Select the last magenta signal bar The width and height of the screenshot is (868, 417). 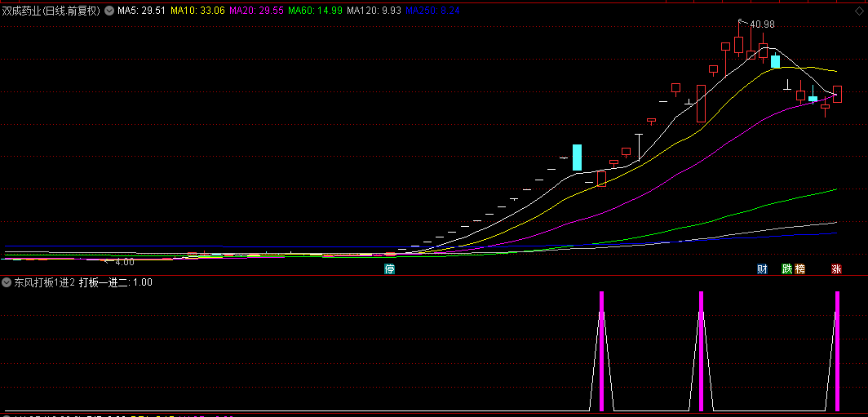837,351
